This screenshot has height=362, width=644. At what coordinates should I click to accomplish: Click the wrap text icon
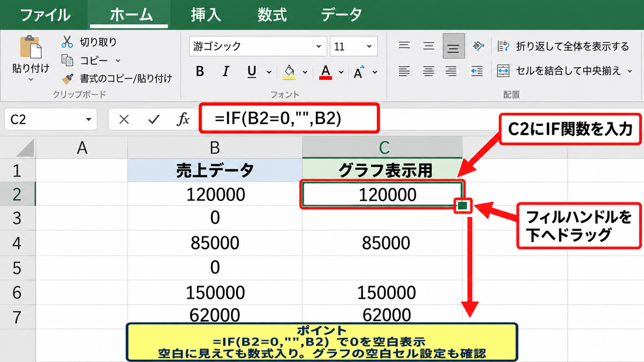[x=503, y=46]
